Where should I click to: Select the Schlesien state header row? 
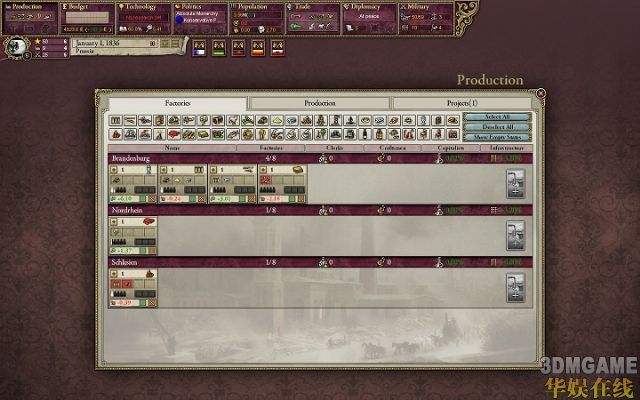click(320, 262)
